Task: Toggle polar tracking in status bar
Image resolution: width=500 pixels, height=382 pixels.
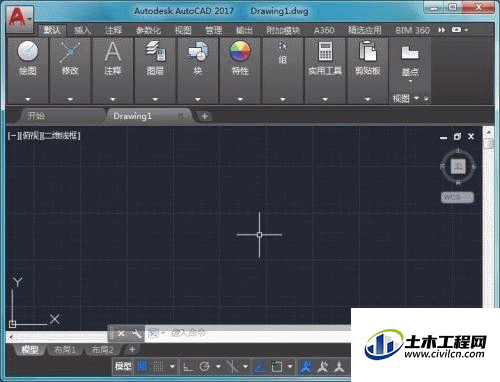Action: coord(205,367)
